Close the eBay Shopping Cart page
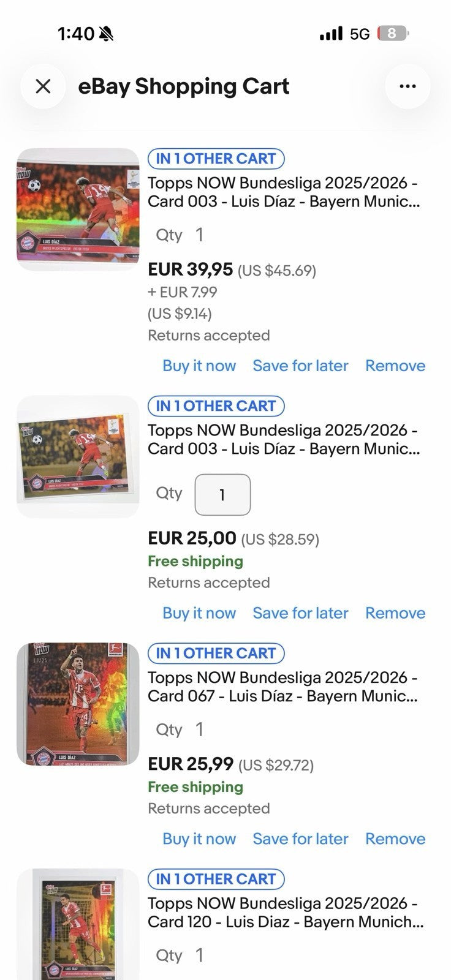Screen dimensions: 451x980 [43, 86]
